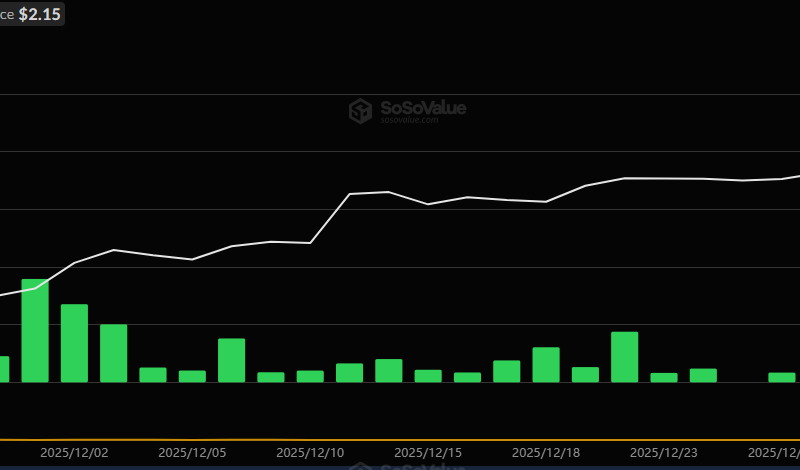Click the last green bar at the right edge
The width and height of the screenshot is (800, 470).
[x=782, y=377]
